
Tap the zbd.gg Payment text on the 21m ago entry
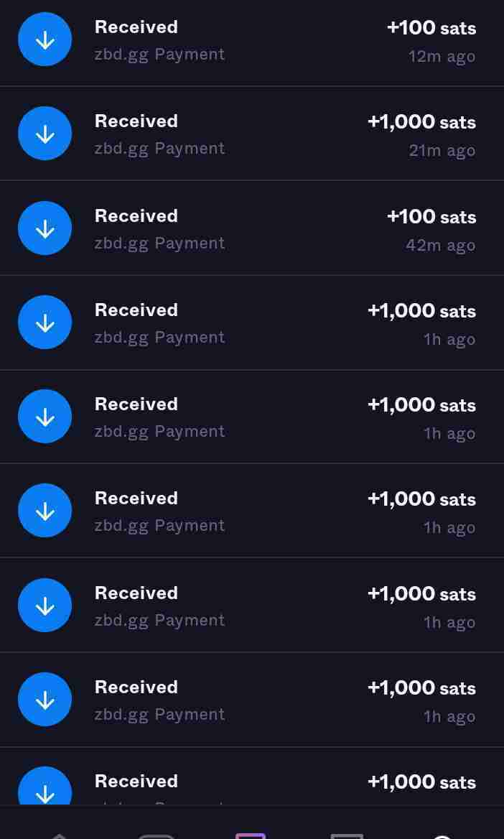(159, 149)
